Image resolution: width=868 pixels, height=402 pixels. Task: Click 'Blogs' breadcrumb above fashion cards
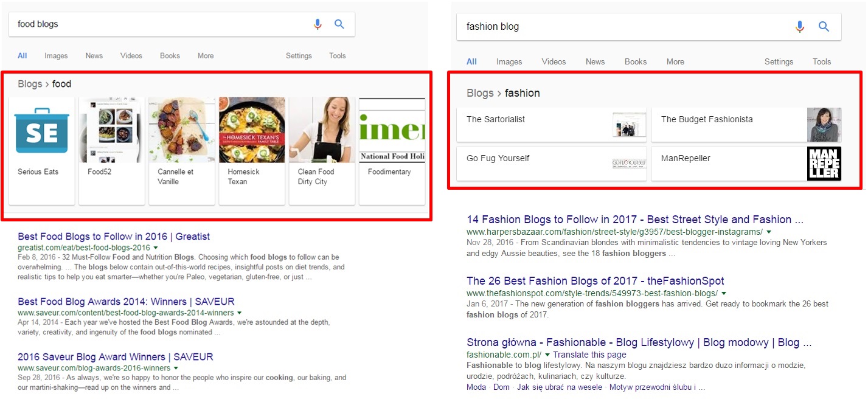coord(480,93)
